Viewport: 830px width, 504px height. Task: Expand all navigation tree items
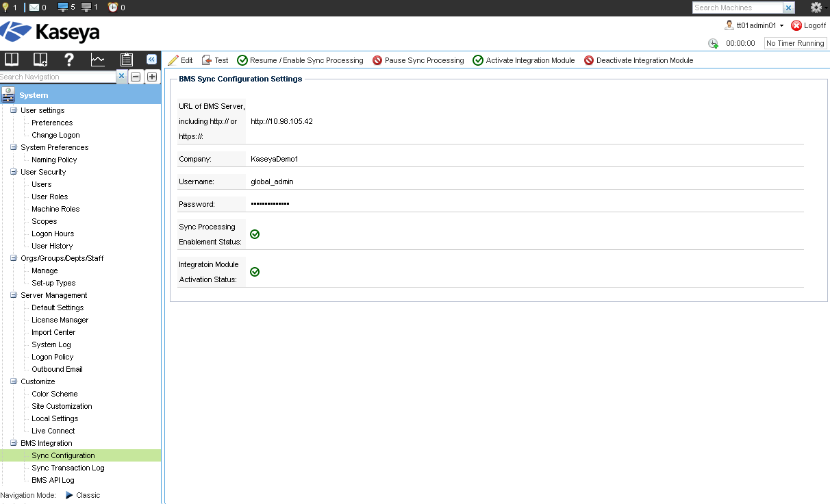(152, 77)
